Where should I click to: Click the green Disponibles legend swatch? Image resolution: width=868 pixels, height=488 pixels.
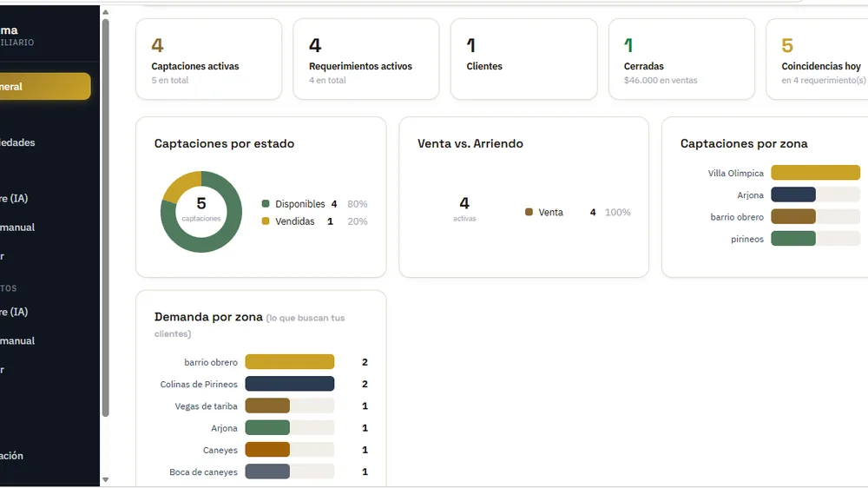266,204
